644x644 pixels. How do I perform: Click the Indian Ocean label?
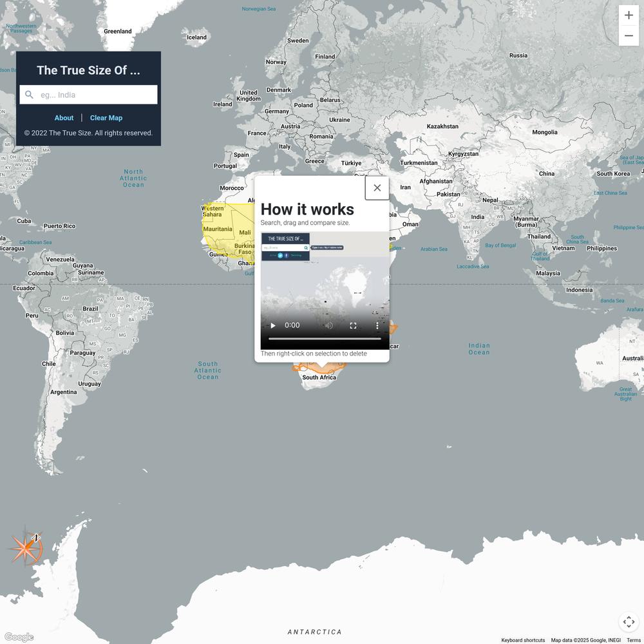tap(479, 349)
